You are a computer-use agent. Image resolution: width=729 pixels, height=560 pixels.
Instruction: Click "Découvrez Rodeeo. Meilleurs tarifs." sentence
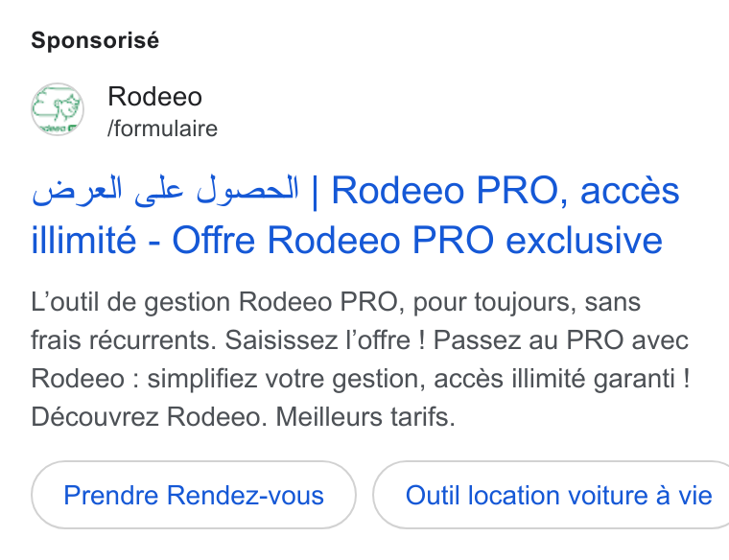pyautogui.click(x=243, y=416)
